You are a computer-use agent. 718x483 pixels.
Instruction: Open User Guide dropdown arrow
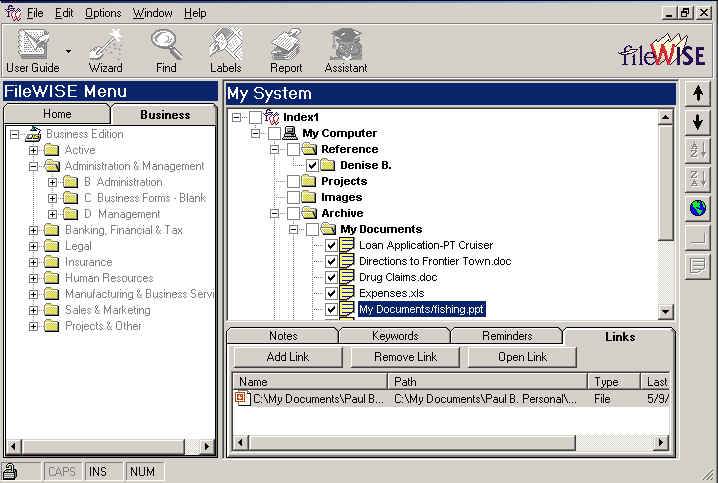[68, 51]
